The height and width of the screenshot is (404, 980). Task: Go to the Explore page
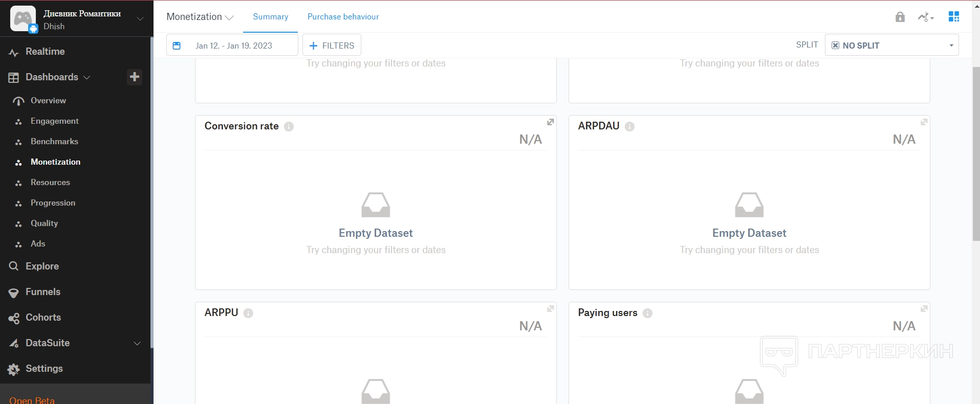42,266
